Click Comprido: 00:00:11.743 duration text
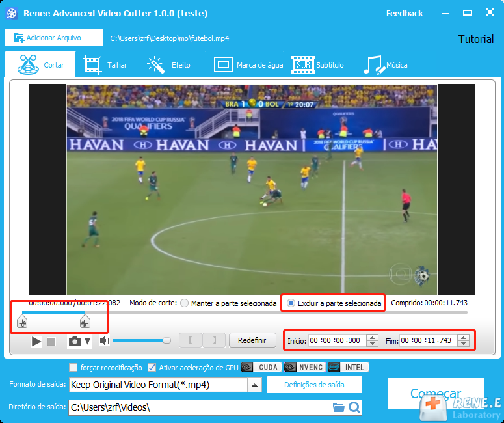Viewport: 504px width, 423px height. (x=429, y=303)
